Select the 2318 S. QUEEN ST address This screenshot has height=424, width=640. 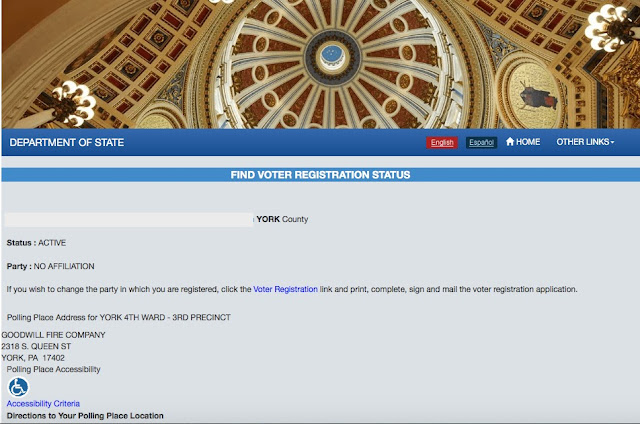(x=36, y=346)
